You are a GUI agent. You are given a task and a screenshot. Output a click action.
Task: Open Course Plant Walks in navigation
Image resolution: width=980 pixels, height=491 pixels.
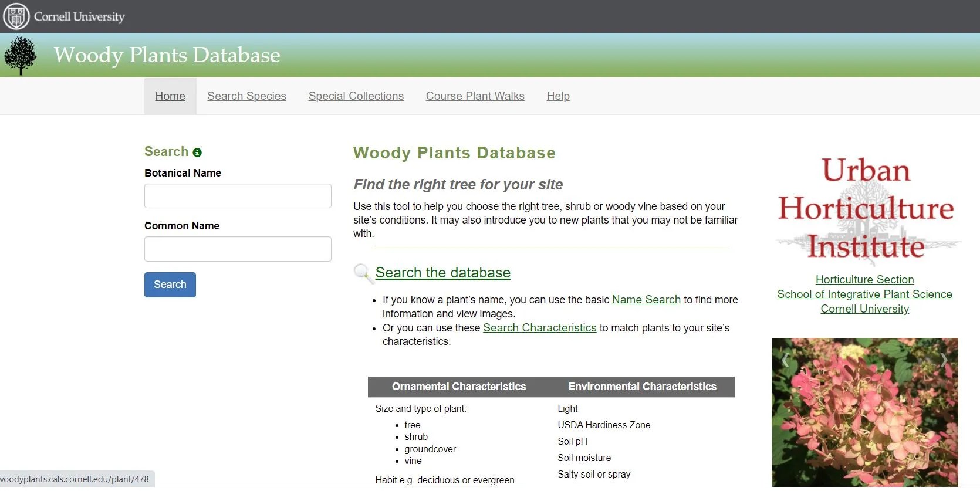point(475,96)
